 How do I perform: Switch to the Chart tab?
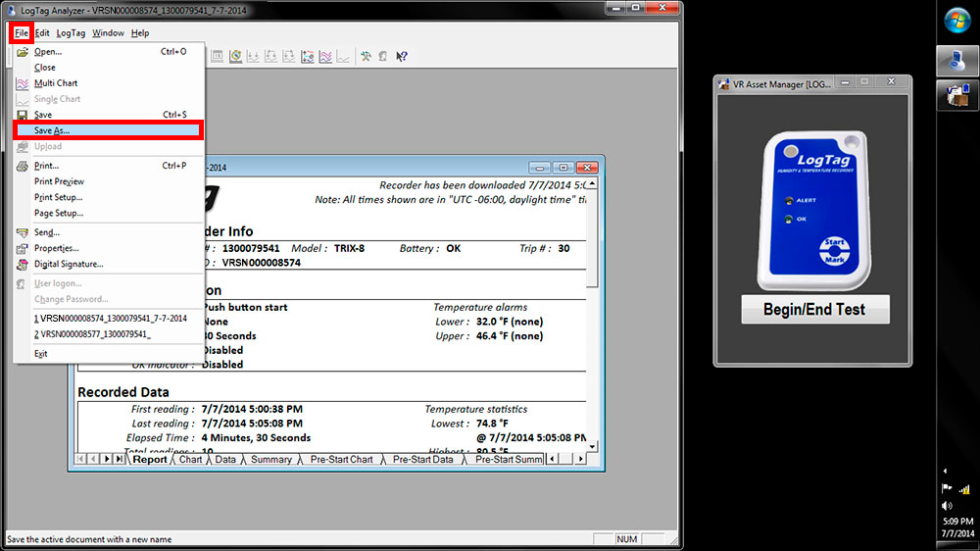tap(190, 459)
